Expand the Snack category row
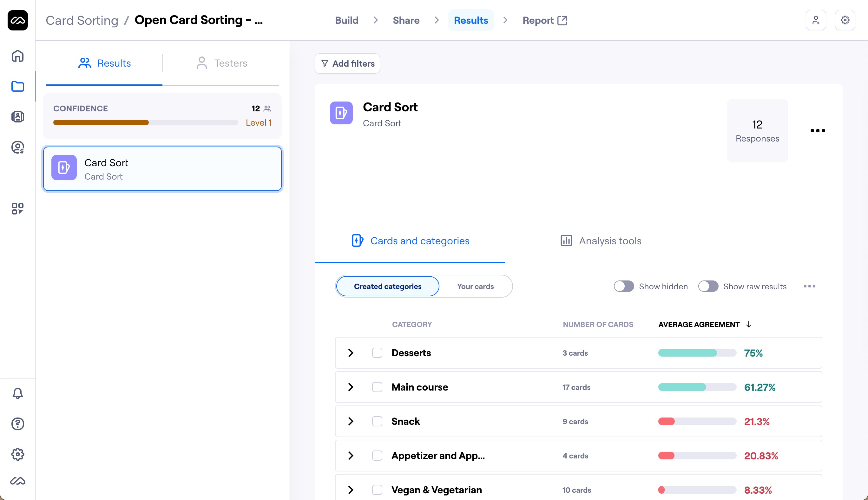 tap(351, 421)
